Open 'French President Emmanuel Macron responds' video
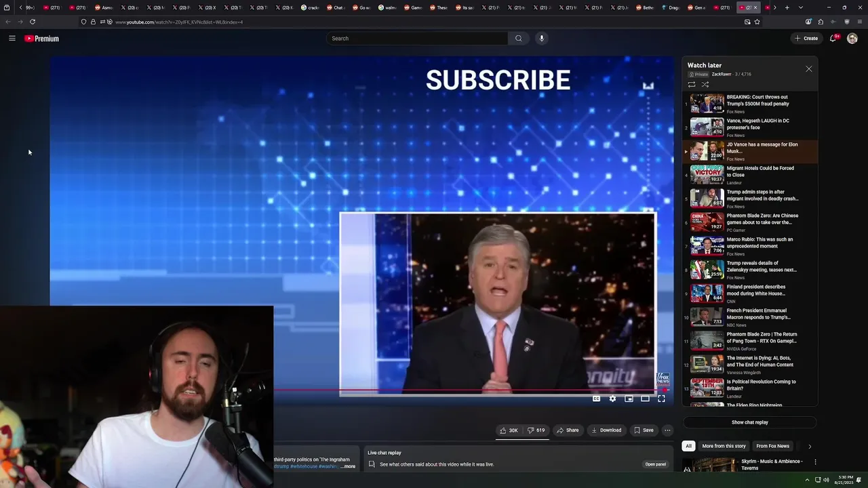This screenshot has width=868, height=488. [x=749, y=317]
